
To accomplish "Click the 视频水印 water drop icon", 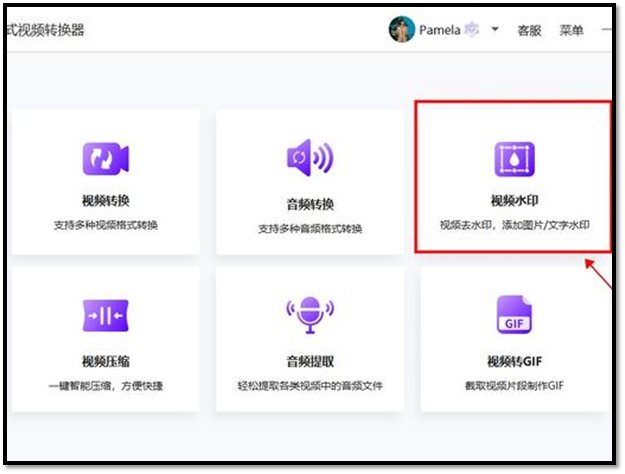I will pyautogui.click(x=515, y=159).
